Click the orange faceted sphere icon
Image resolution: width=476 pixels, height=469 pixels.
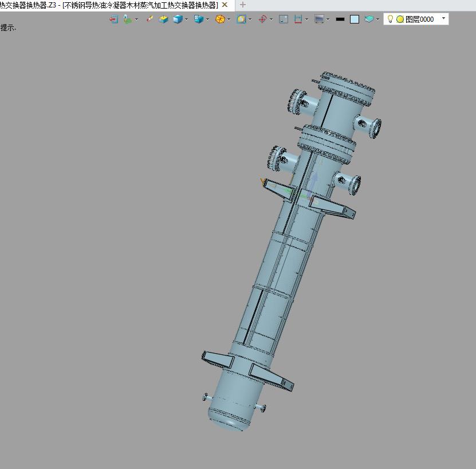tap(220, 19)
